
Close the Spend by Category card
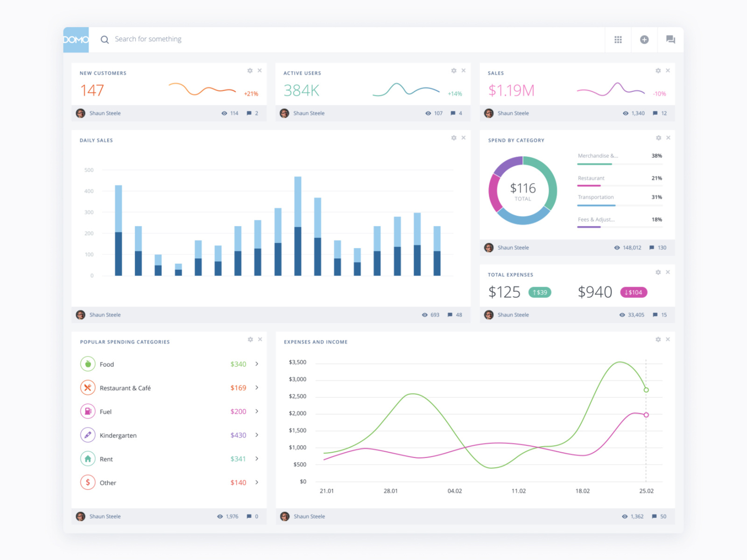[x=668, y=138]
